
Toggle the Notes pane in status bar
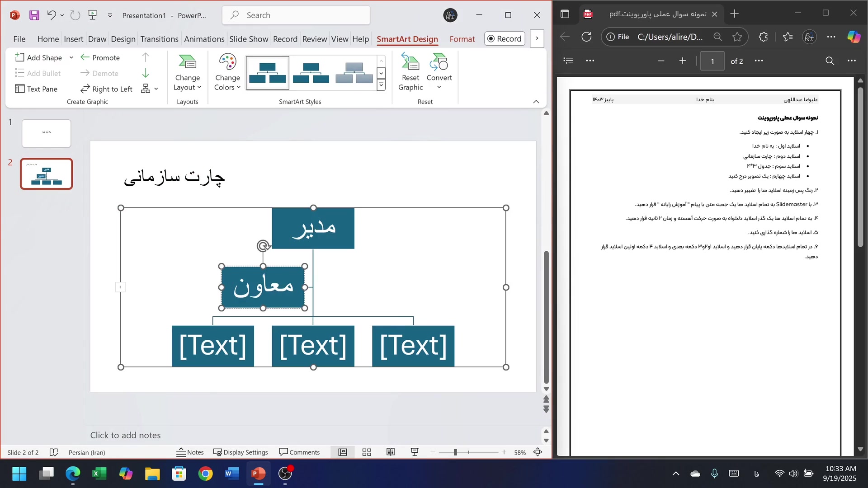(x=190, y=452)
